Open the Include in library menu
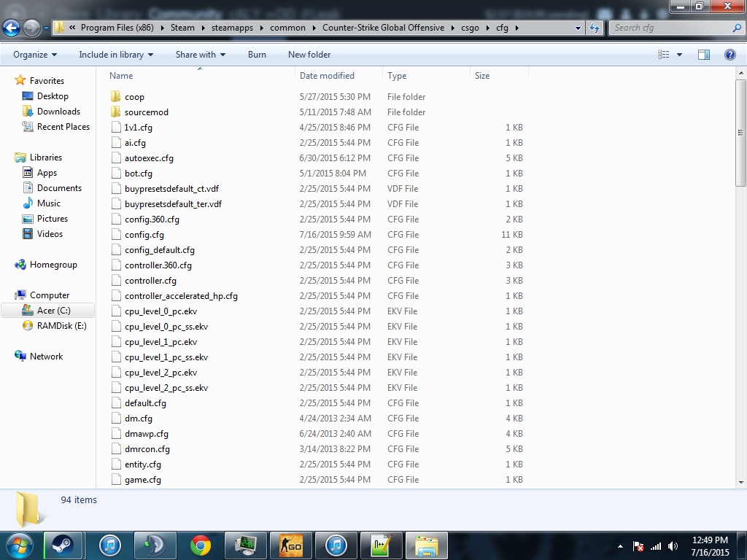The width and height of the screenshot is (747, 560). pos(116,55)
